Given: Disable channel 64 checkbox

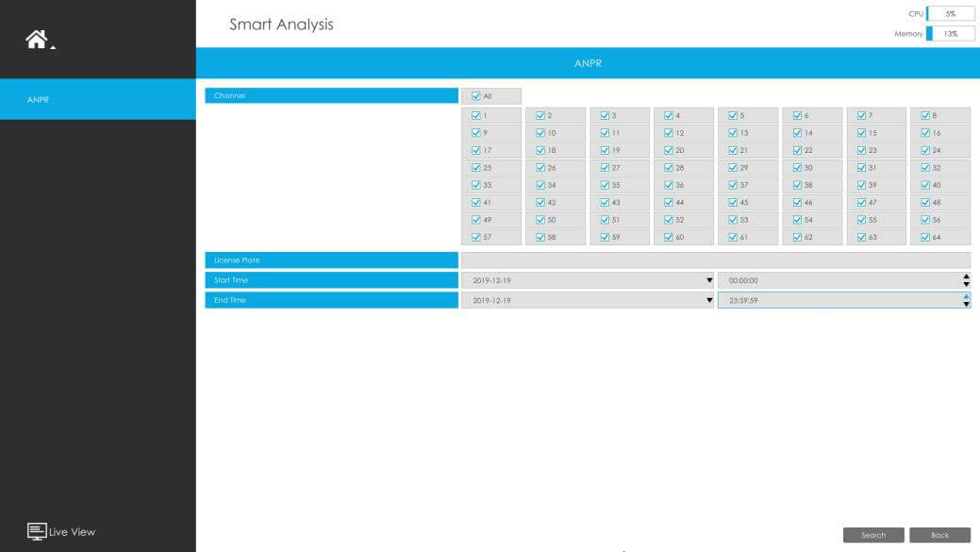Looking at the screenshot, I should 925,238.
